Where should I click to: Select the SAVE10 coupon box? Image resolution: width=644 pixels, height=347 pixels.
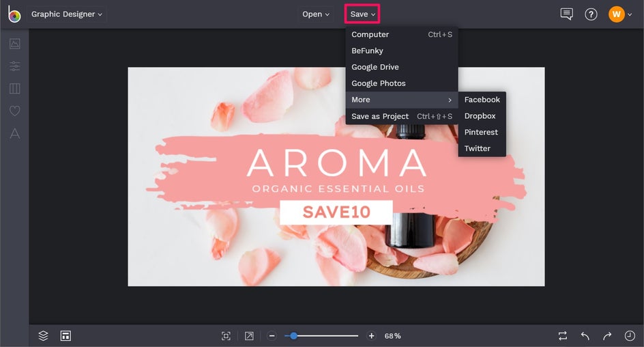tap(336, 212)
